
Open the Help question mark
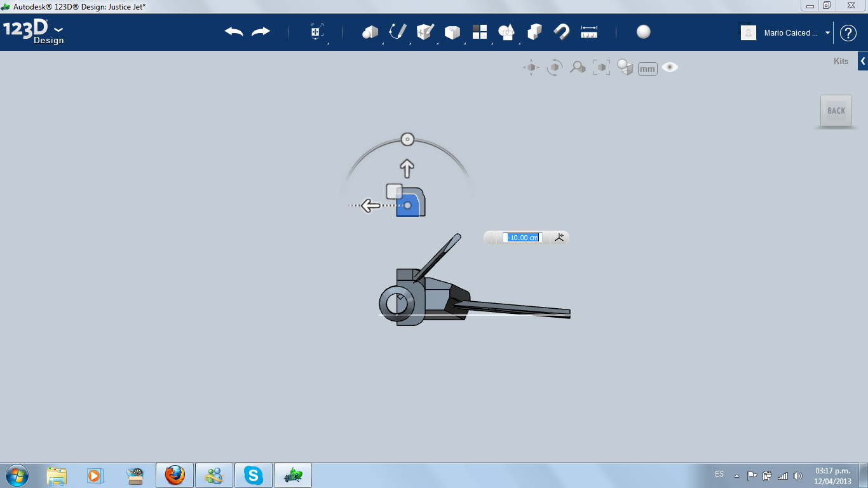848,33
